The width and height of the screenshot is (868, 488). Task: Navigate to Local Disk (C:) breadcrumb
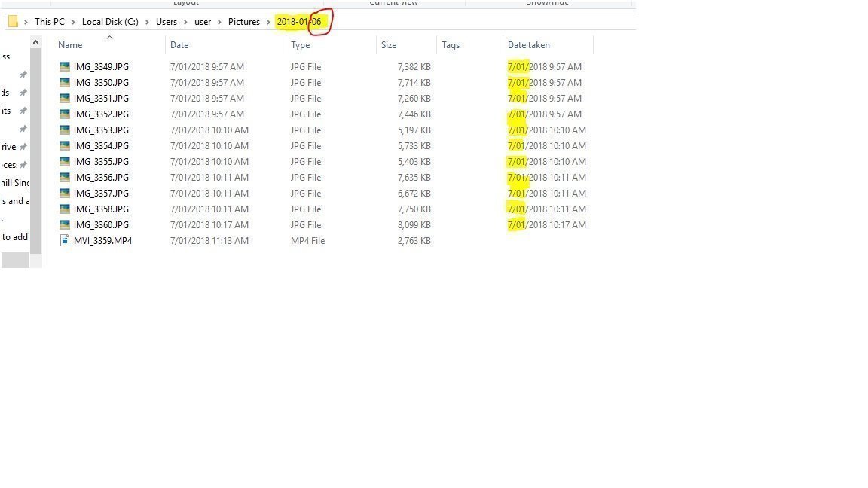110,22
